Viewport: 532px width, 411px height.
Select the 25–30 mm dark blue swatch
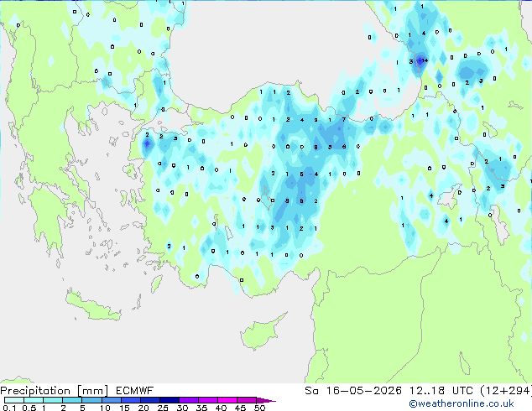pyautogui.click(x=169, y=400)
